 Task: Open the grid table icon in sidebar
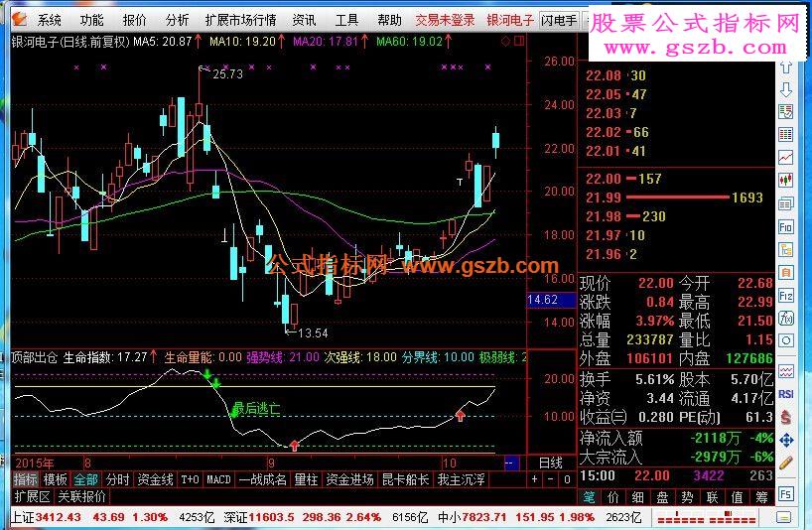(786, 135)
